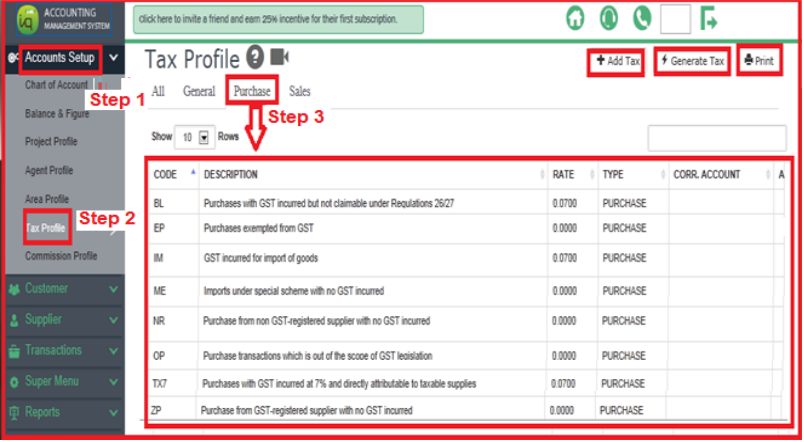804x442 pixels.
Task: Click the green home icon
Action: [x=575, y=19]
